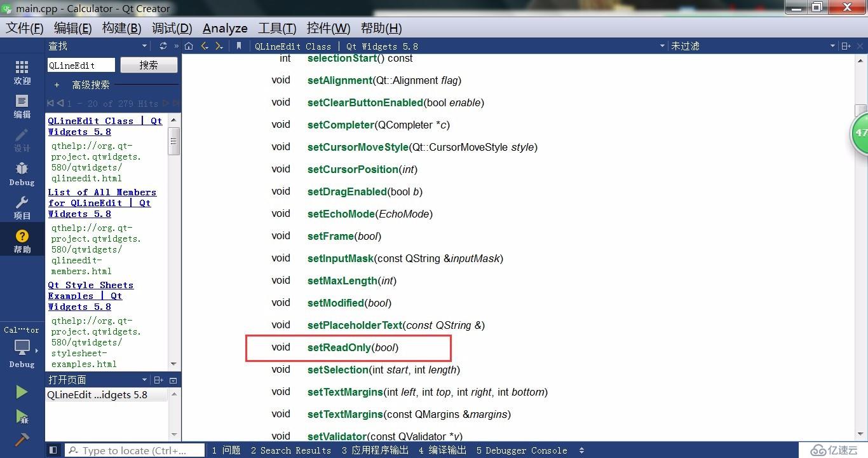Select 'QLineEdit ...idgets 5.8' open page entry

106,395
